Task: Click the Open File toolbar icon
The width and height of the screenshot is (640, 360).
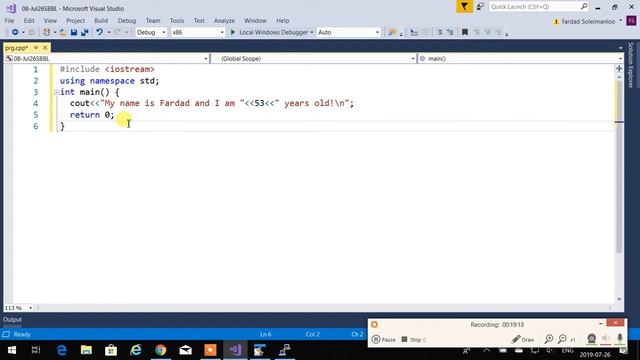Action: (63, 32)
